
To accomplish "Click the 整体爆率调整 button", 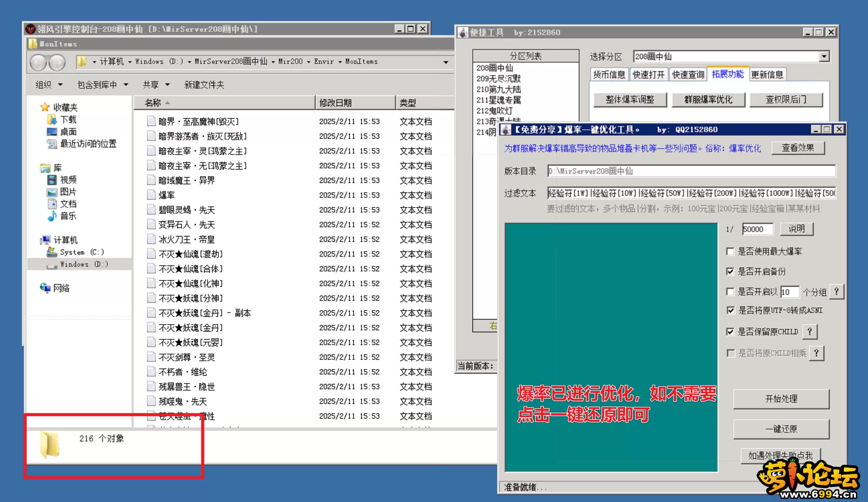I will (x=630, y=100).
